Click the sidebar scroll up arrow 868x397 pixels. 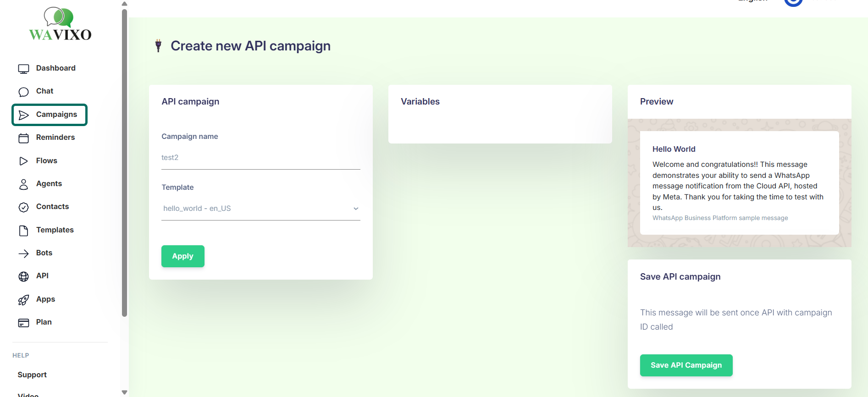pos(124,4)
